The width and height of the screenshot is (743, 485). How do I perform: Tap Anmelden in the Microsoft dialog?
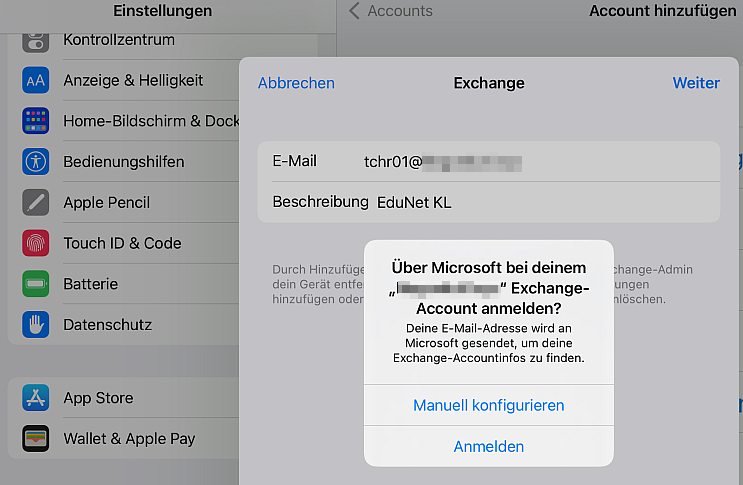pos(489,447)
